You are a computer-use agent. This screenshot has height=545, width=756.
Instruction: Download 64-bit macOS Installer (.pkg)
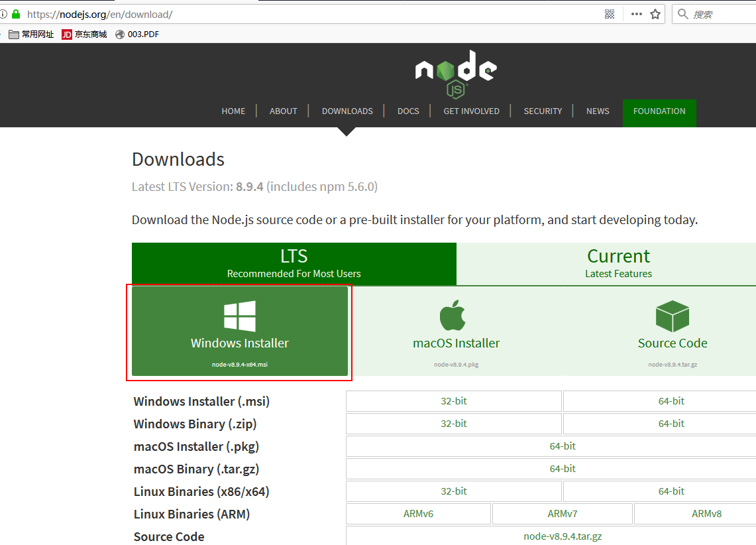551,446
